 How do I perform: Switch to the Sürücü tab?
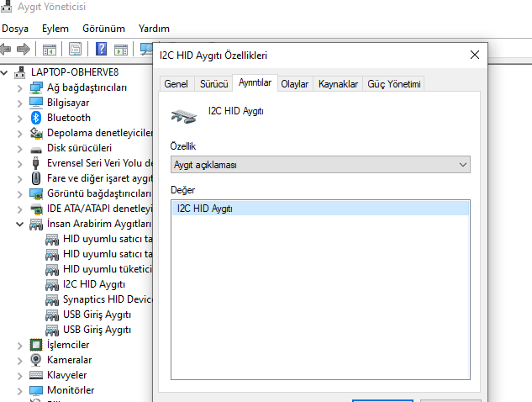click(x=213, y=84)
